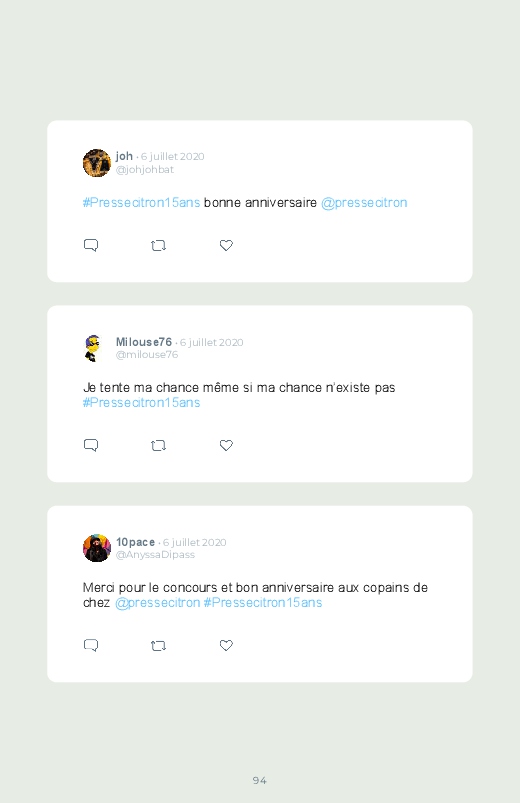
Task: Reply to Milouse76's tweet
Action: (x=91, y=445)
